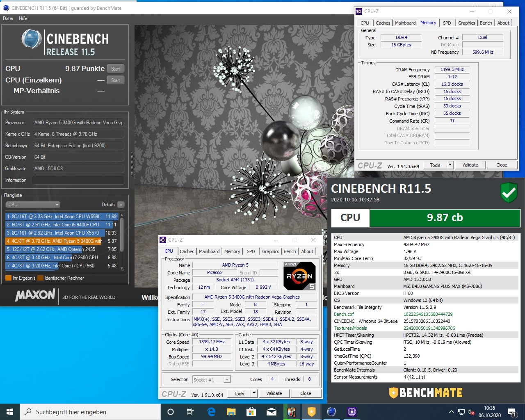Click the BenchMate logo at panel bottom
Viewport: 525px width, 420px height.
pyautogui.click(x=426, y=393)
